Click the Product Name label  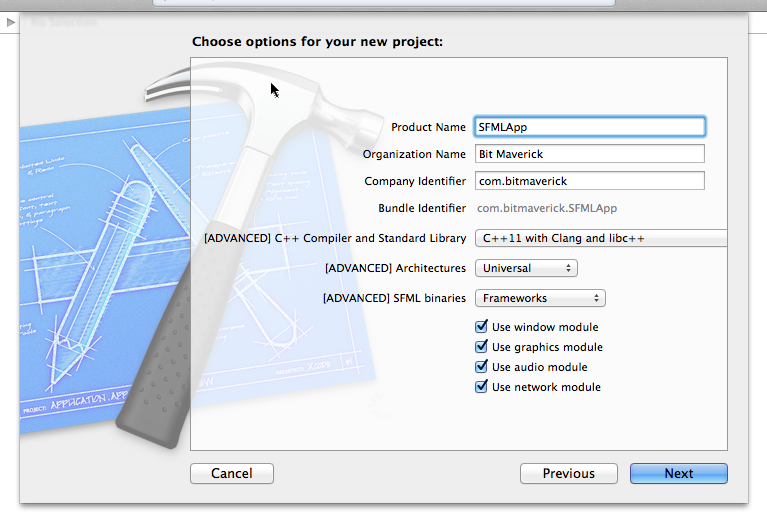[x=428, y=127]
